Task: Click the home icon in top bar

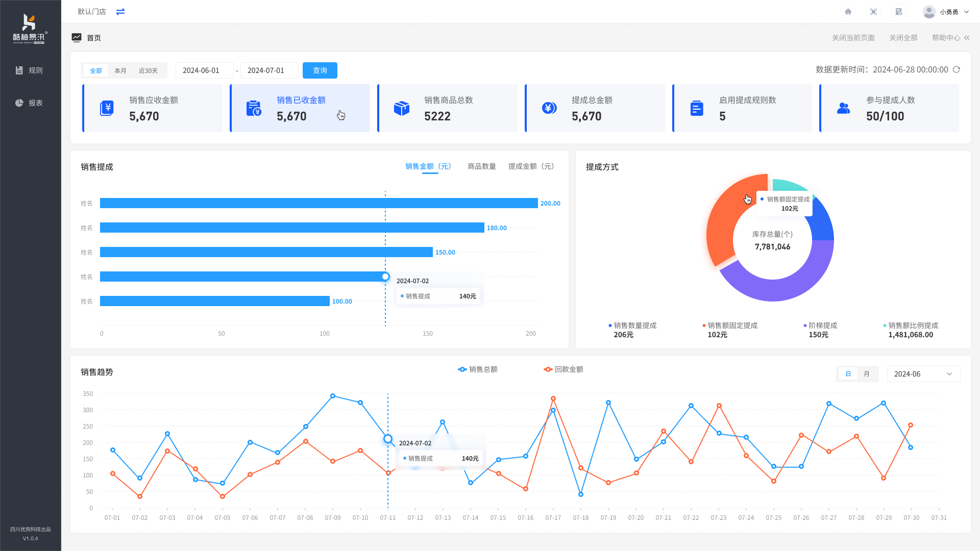Action: click(848, 12)
